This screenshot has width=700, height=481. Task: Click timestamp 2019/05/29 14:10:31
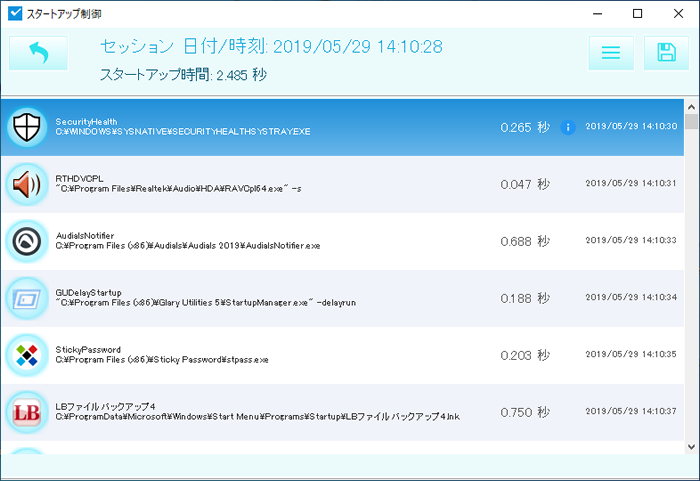631,183
